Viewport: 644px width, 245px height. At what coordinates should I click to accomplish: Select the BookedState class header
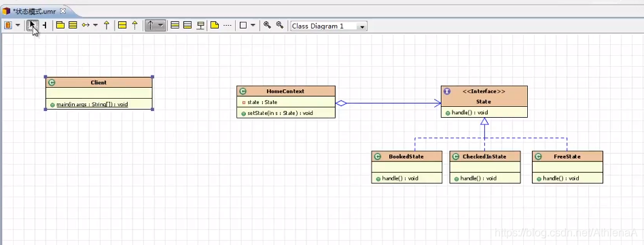coord(407,157)
